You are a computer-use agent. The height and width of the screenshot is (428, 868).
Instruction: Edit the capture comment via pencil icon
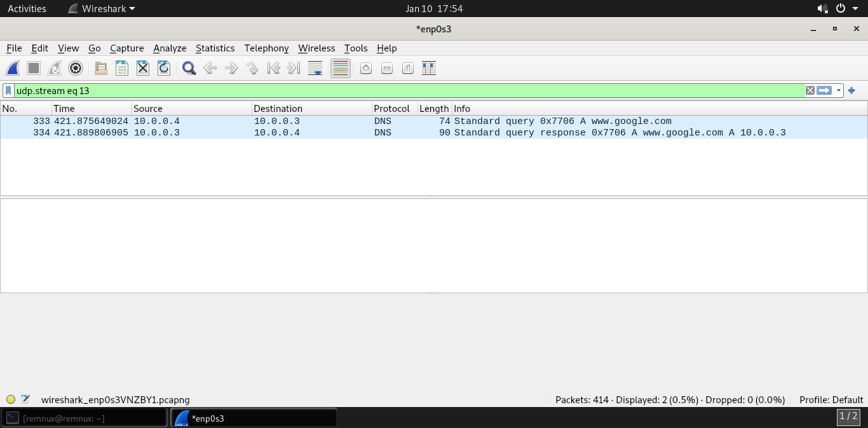[25, 399]
